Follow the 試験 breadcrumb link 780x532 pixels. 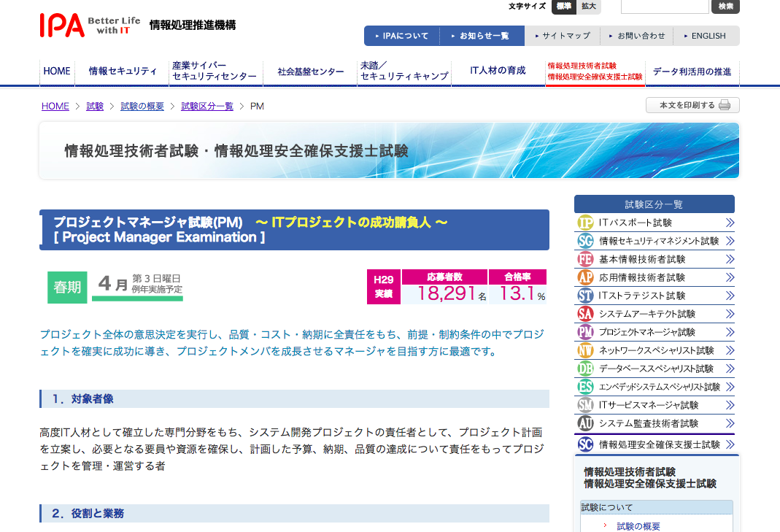95,106
